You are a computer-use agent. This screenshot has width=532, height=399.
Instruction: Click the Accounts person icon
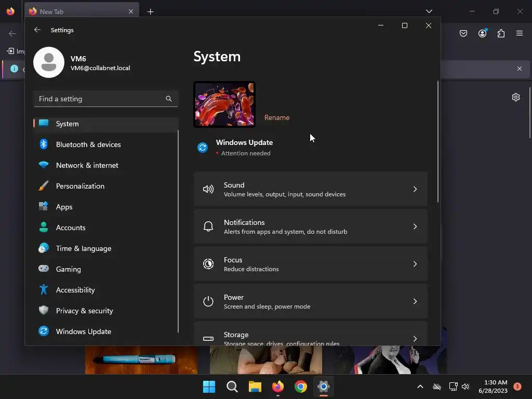tap(44, 227)
